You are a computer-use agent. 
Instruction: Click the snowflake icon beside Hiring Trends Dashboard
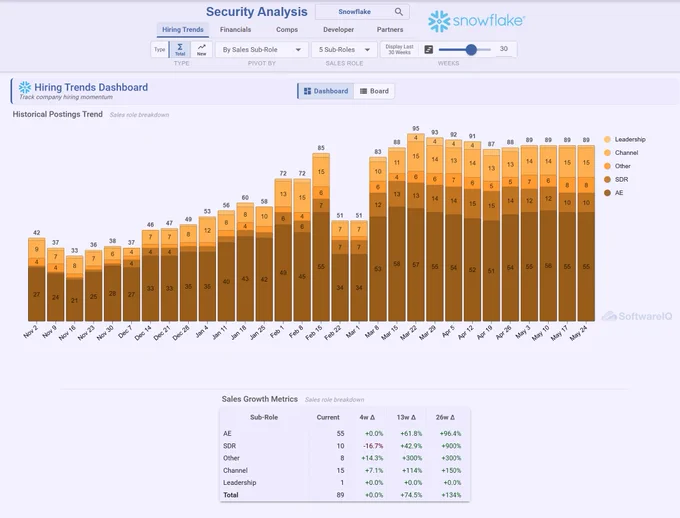click(x=25, y=87)
